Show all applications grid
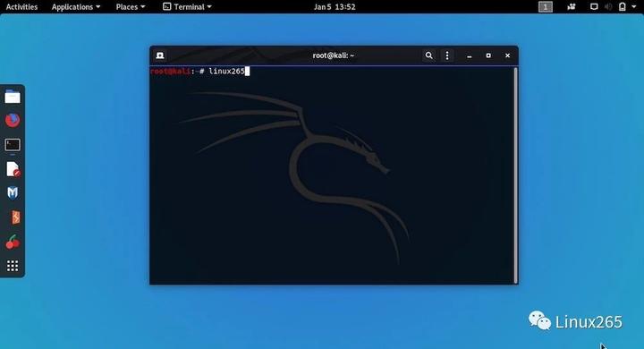The height and width of the screenshot is (349, 644). point(13,266)
